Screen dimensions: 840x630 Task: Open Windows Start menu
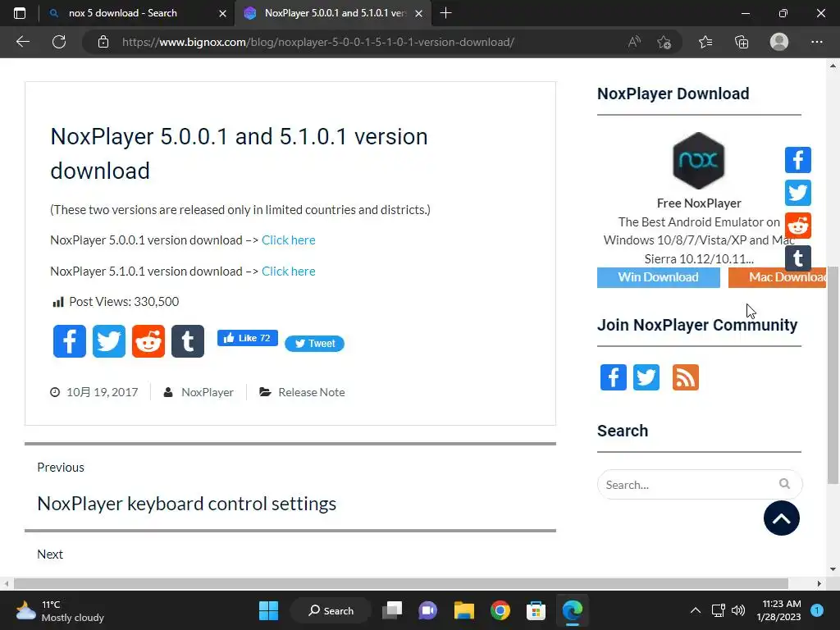[268, 610]
